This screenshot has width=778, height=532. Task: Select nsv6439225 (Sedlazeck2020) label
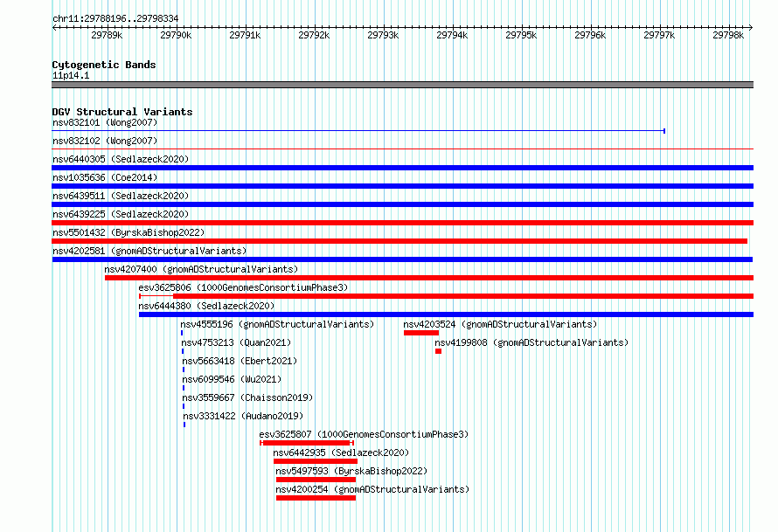[x=121, y=214]
